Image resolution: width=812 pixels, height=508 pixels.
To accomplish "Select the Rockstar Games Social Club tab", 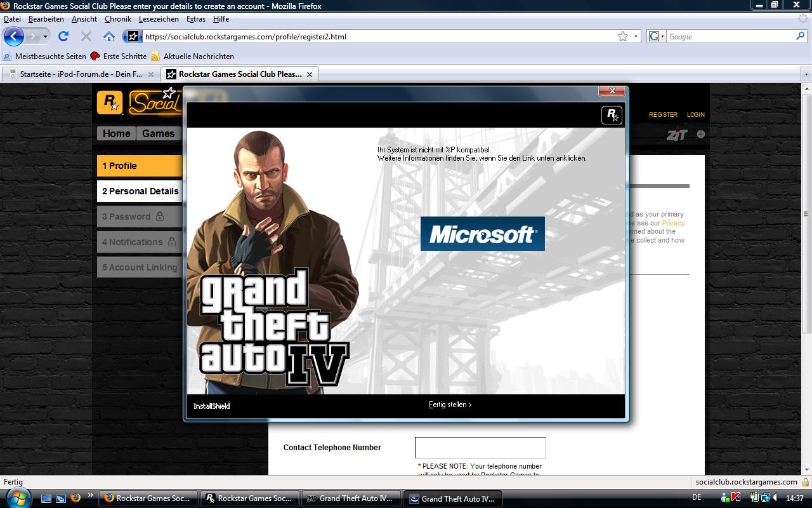I will [x=240, y=74].
